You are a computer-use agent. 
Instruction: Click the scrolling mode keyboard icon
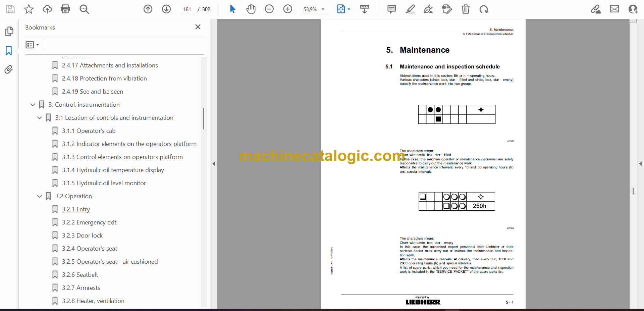[365, 9]
